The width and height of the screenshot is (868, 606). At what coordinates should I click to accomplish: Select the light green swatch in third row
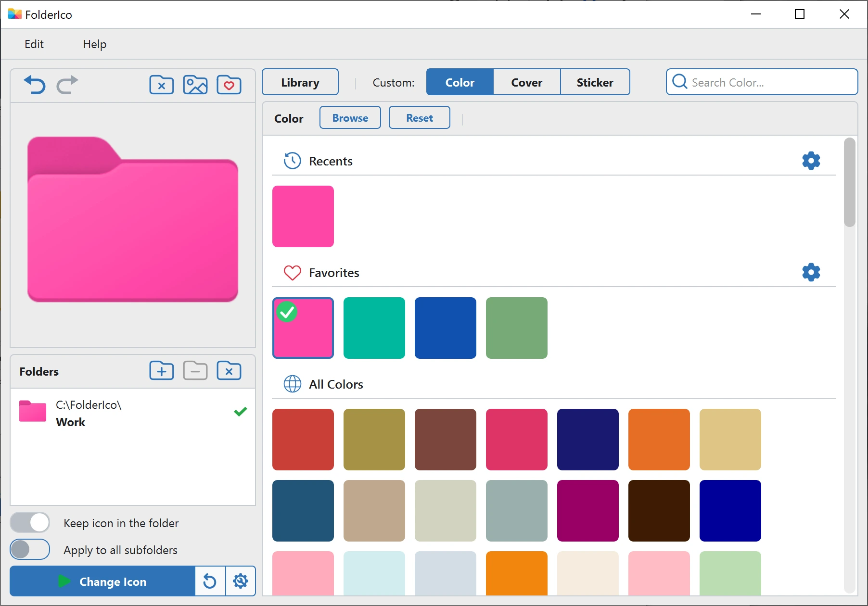click(x=730, y=573)
